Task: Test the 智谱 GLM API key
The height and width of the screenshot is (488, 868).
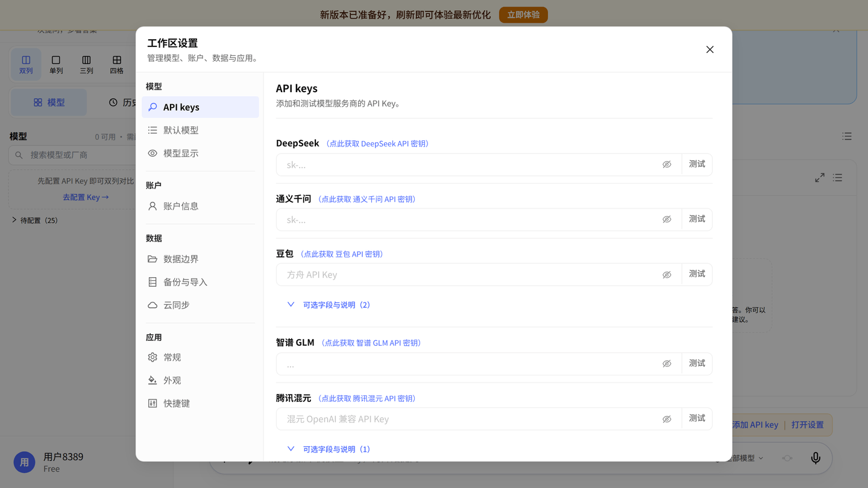Action: (697, 363)
